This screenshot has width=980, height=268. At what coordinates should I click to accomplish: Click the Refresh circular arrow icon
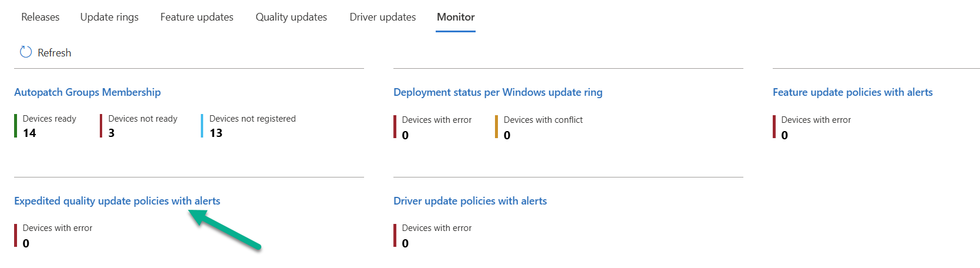click(x=26, y=52)
